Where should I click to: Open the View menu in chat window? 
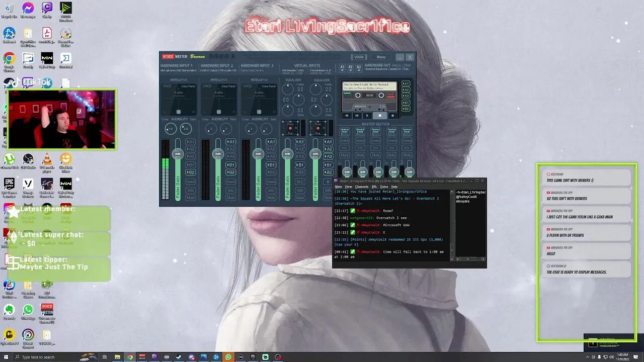[x=348, y=187]
